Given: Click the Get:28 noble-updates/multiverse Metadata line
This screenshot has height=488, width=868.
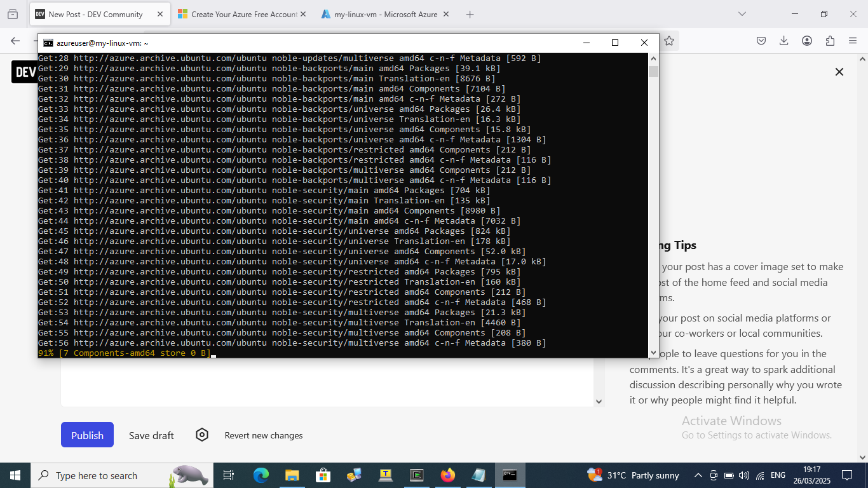Looking at the screenshot, I should (x=289, y=58).
